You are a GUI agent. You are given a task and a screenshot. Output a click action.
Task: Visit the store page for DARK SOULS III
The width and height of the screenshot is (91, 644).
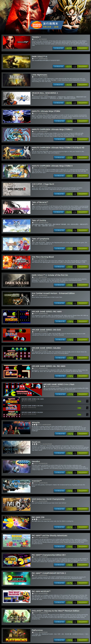point(59,66)
